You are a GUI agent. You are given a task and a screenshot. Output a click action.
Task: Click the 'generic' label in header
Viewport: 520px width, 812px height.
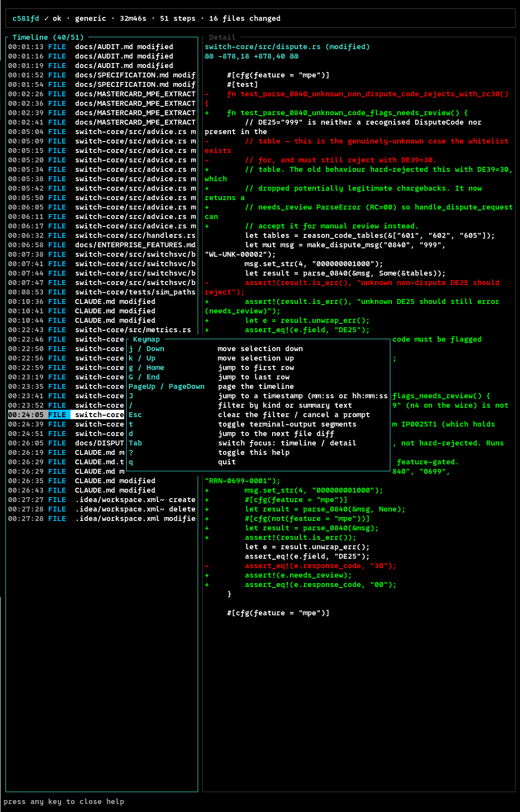(x=90, y=18)
